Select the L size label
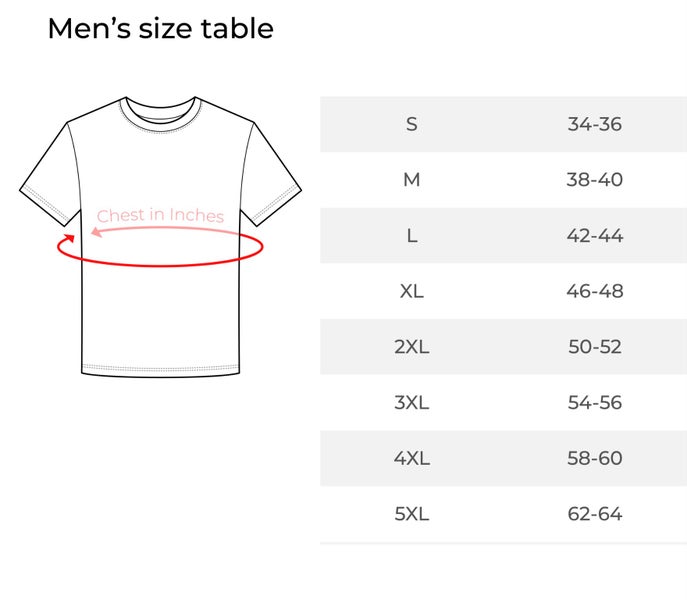Viewport: 687px width, 600px height. [412, 236]
